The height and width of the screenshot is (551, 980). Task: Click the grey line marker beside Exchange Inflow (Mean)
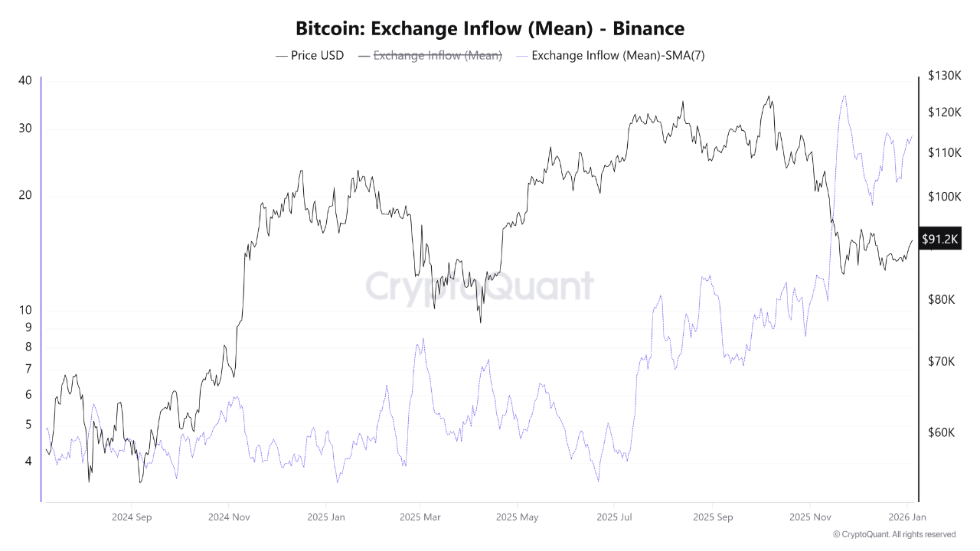tap(363, 55)
